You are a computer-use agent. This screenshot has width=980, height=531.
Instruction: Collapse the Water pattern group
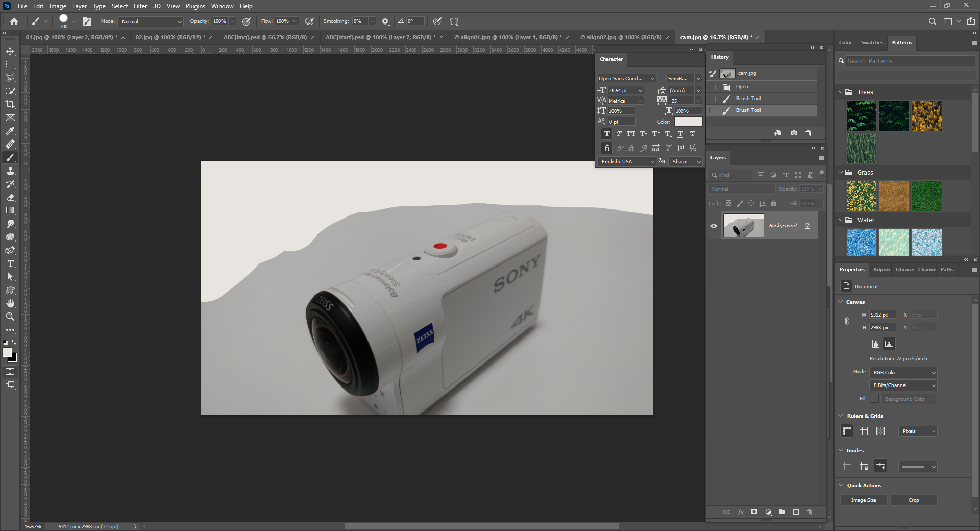pos(841,220)
